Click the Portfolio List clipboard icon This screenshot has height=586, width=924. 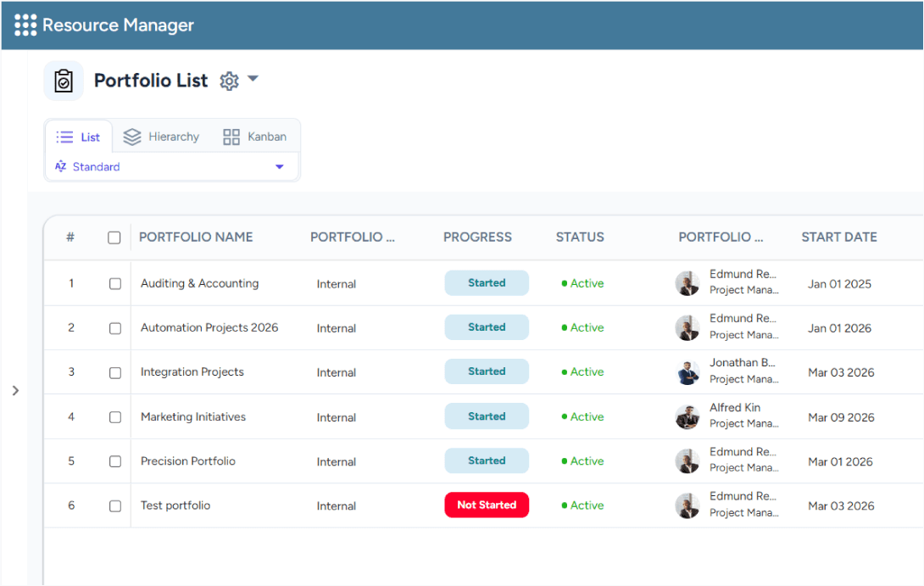click(64, 81)
